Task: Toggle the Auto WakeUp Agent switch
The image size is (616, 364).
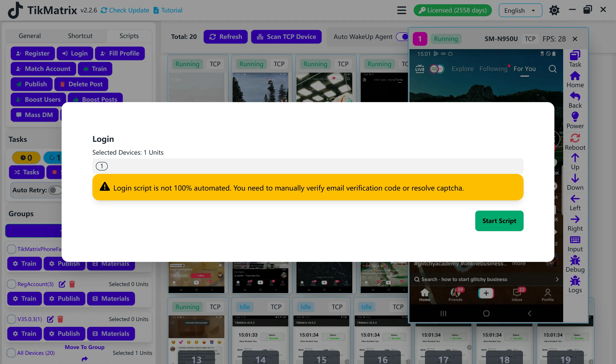Action: [x=403, y=37]
